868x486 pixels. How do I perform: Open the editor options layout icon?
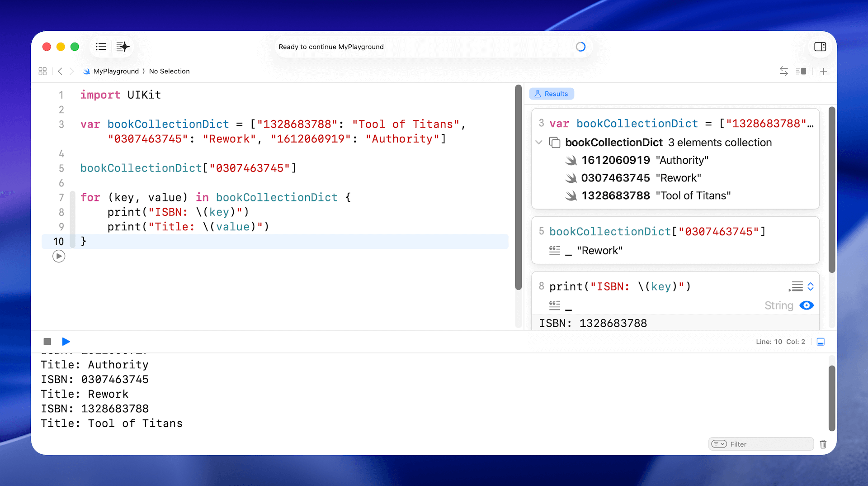801,71
